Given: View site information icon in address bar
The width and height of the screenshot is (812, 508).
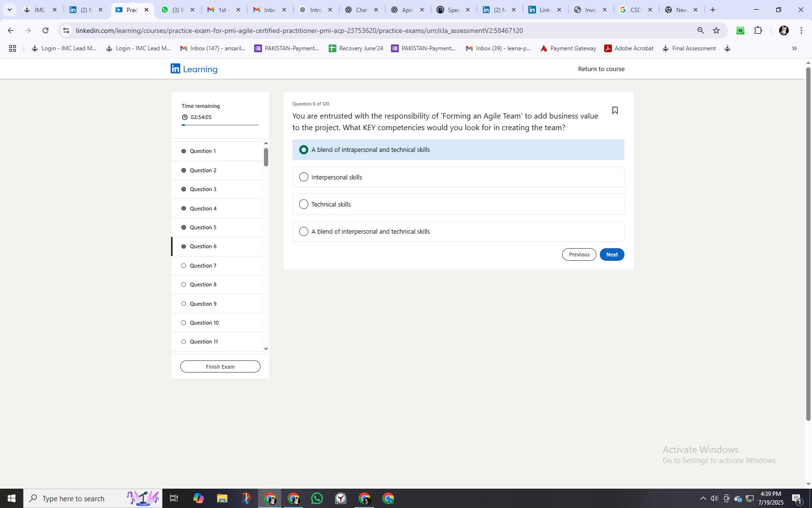Looking at the screenshot, I should tap(66, 30).
